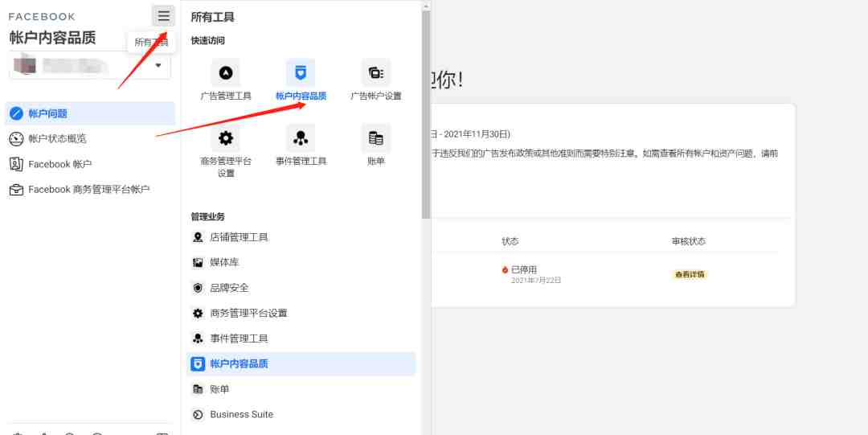The image size is (868, 435).
Task: Open 帐户内容品质 quick access shield icon
Action: (x=301, y=72)
